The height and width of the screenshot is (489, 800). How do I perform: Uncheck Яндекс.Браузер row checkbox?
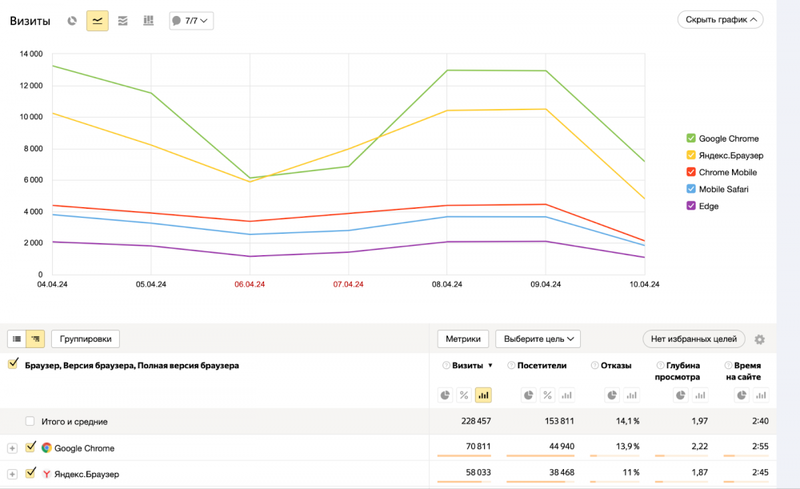point(31,473)
